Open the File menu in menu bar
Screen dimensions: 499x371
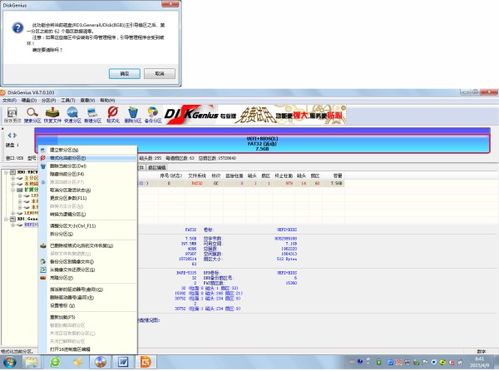[x=9, y=100]
